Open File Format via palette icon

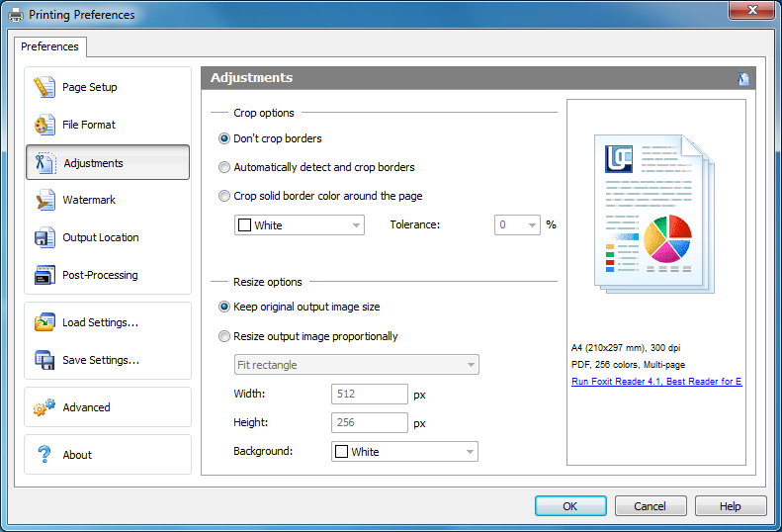[44, 125]
